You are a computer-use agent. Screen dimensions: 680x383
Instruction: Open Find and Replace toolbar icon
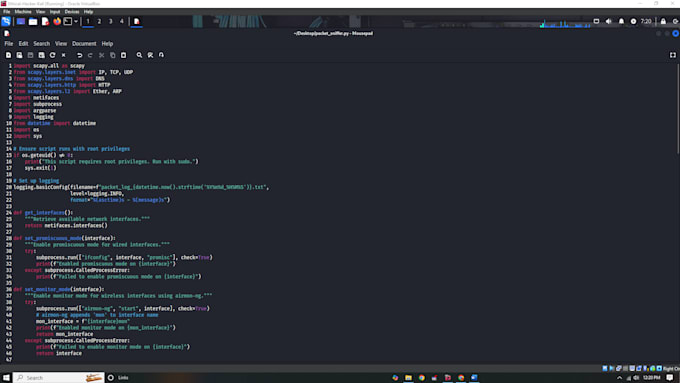tap(150, 55)
